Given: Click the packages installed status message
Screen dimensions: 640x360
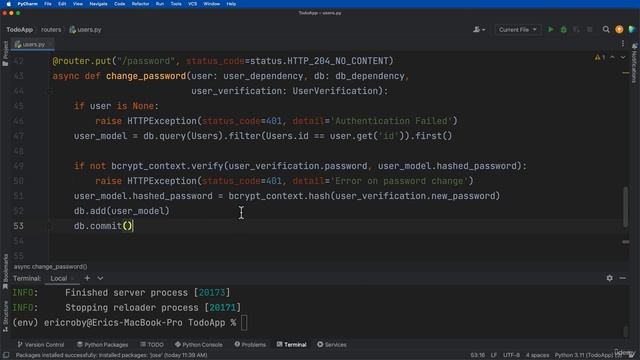Looking at the screenshot, I should pos(111,355).
